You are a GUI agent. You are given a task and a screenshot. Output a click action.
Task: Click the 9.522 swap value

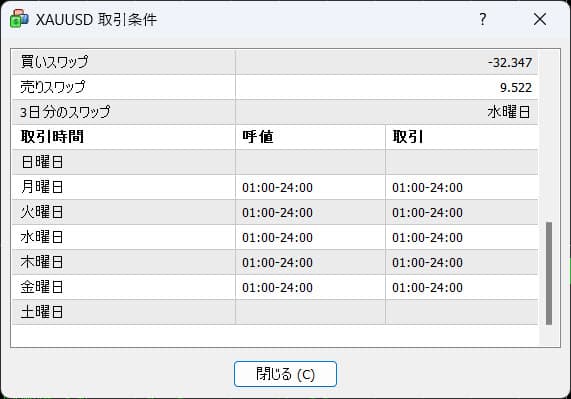click(516, 88)
